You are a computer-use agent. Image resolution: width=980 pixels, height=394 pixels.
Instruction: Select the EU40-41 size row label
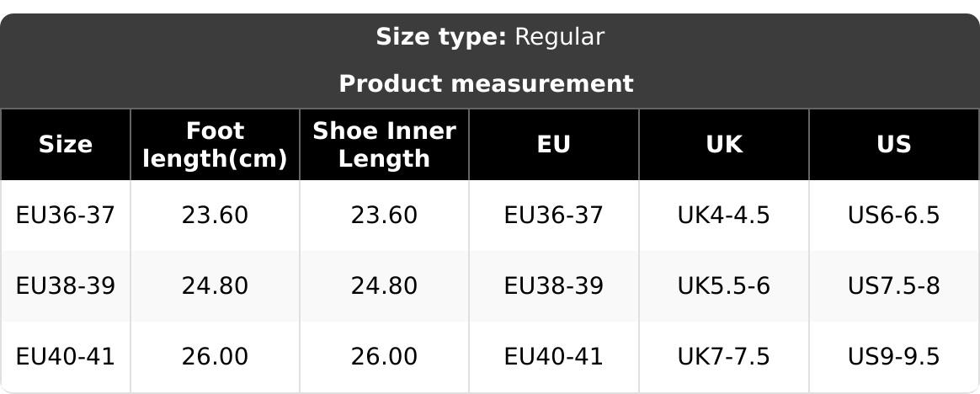pyautogui.click(x=66, y=357)
